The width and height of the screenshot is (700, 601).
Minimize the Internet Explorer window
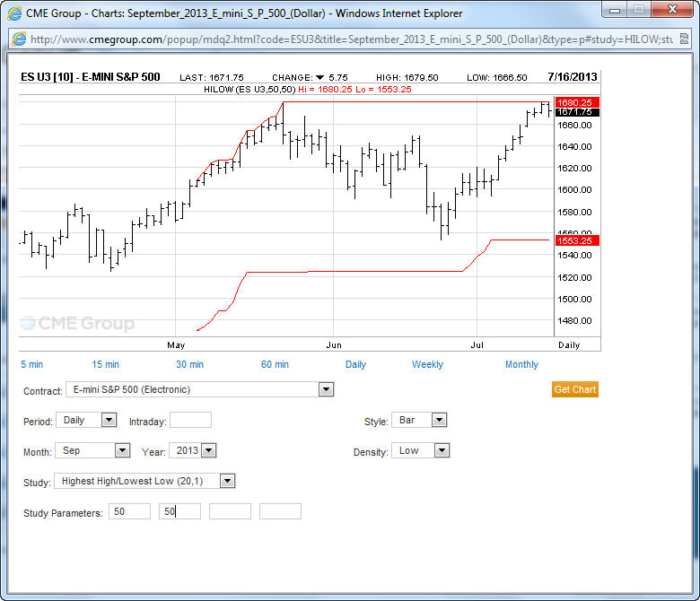tap(614, 10)
